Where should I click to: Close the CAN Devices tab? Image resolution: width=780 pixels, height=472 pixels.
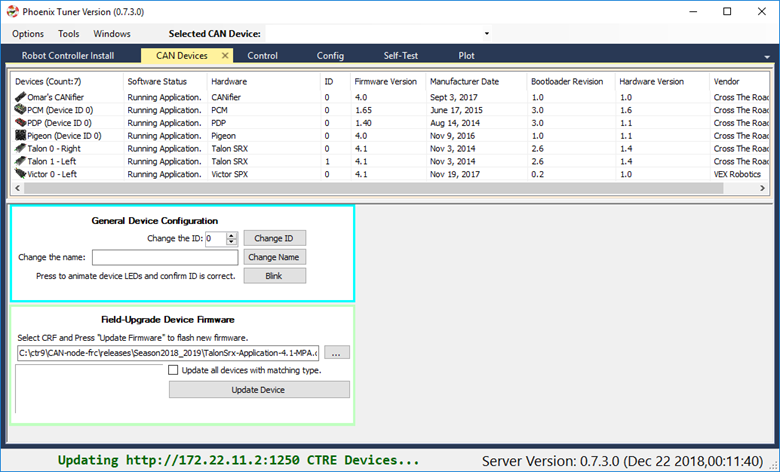(225, 56)
